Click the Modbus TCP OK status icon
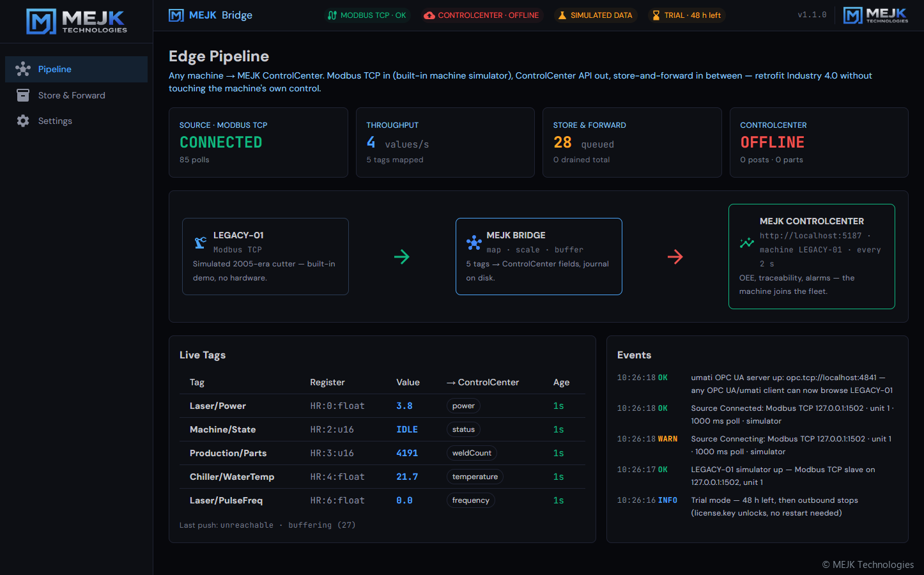This screenshot has width=924, height=575. point(332,15)
